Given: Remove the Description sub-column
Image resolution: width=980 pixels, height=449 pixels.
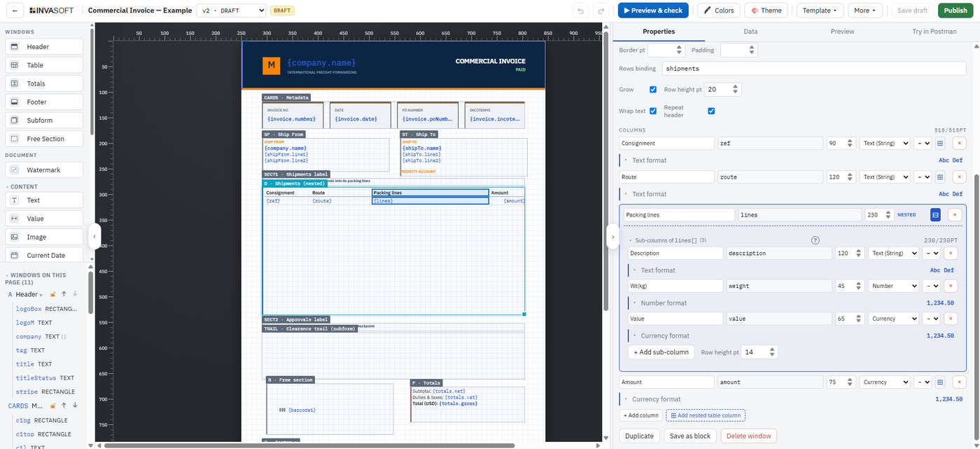Looking at the screenshot, I should [x=951, y=253].
